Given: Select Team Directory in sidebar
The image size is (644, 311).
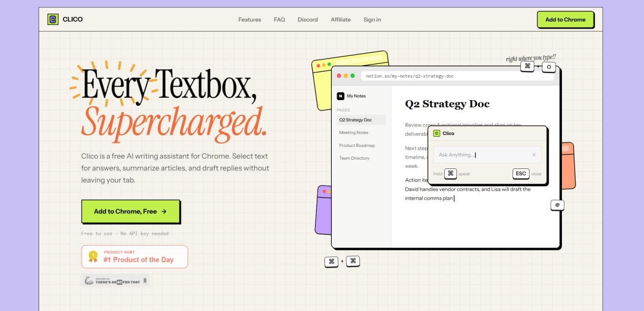Looking at the screenshot, I should 354,158.
